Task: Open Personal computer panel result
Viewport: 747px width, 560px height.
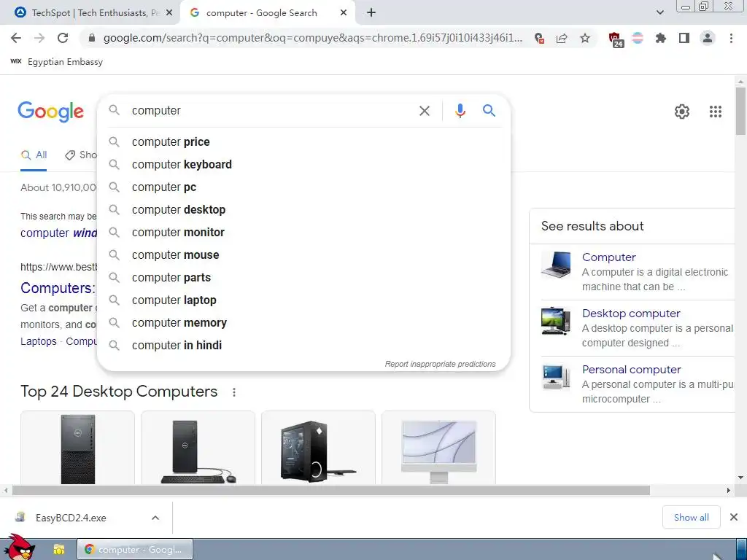Action: click(631, 370)
